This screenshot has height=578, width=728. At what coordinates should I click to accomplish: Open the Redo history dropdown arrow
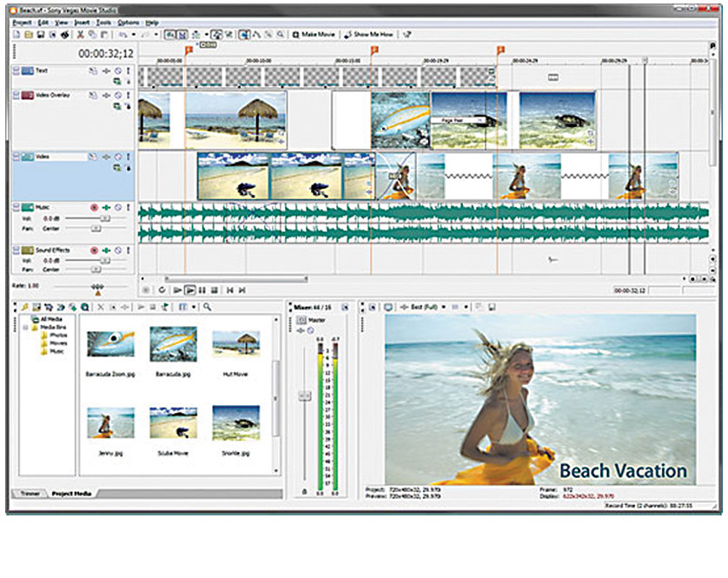click(156, 35)
